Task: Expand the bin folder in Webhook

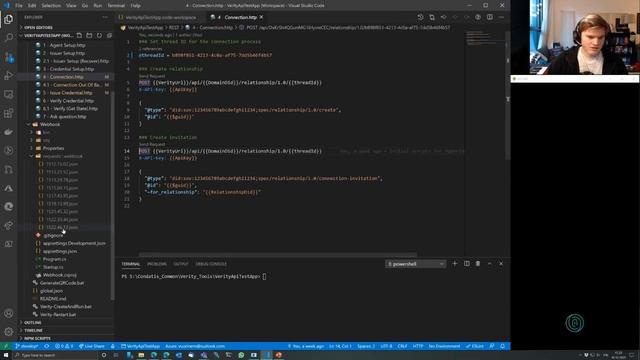Action: pyautogui.click(x=46, y=132)
